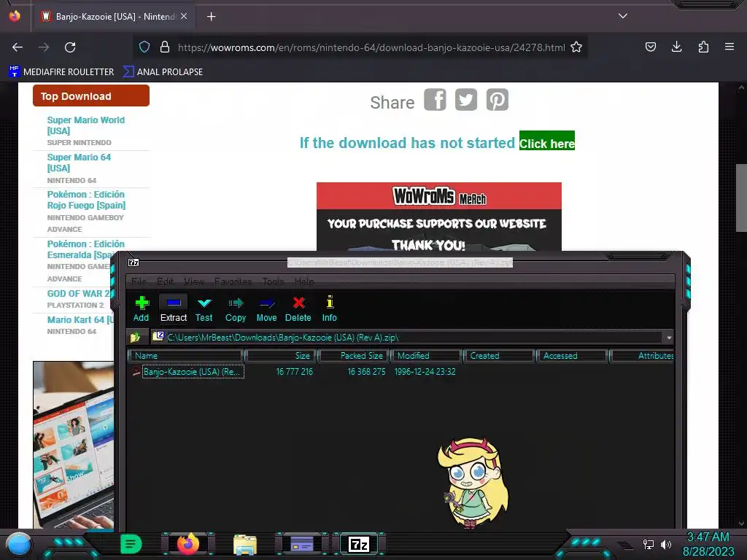Go up one folder level in 7-Zip
747x560 pixels.
pyautogui.click(x=136, y=338)
